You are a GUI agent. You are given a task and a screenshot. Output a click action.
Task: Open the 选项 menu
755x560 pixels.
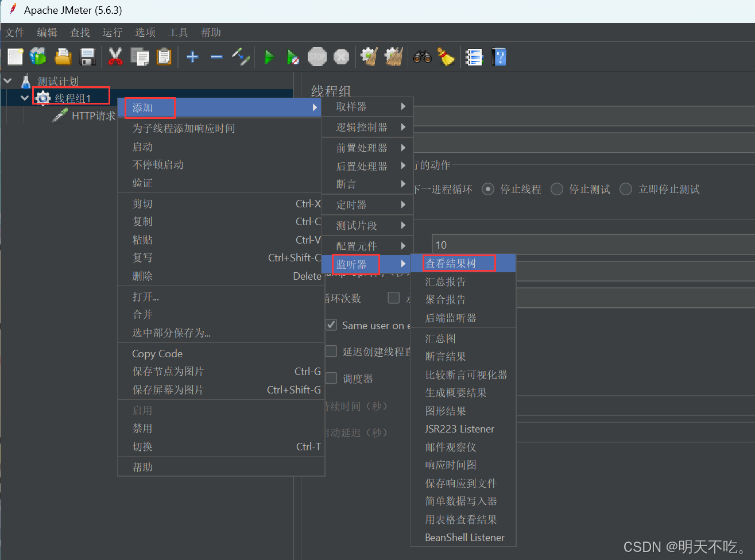coord(145,33)
